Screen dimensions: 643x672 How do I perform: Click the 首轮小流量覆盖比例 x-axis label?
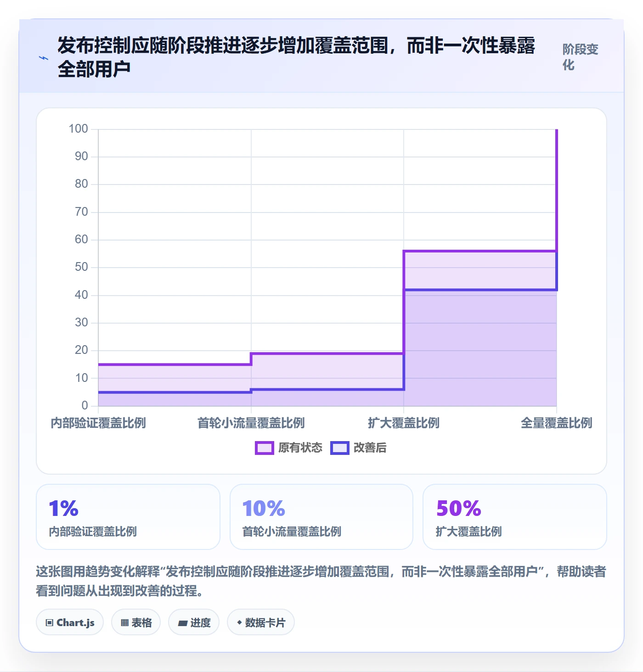[x=251, y=423]
